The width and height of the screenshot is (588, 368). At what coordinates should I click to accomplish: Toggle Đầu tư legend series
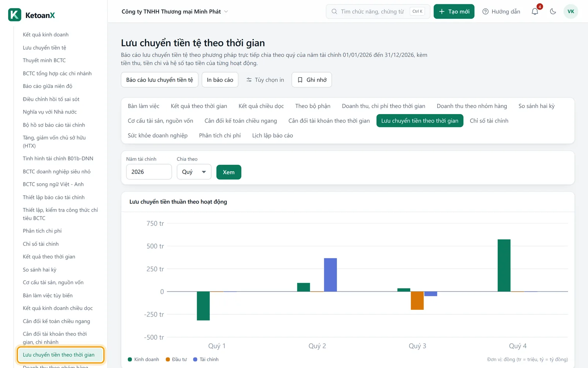[176, 360]
